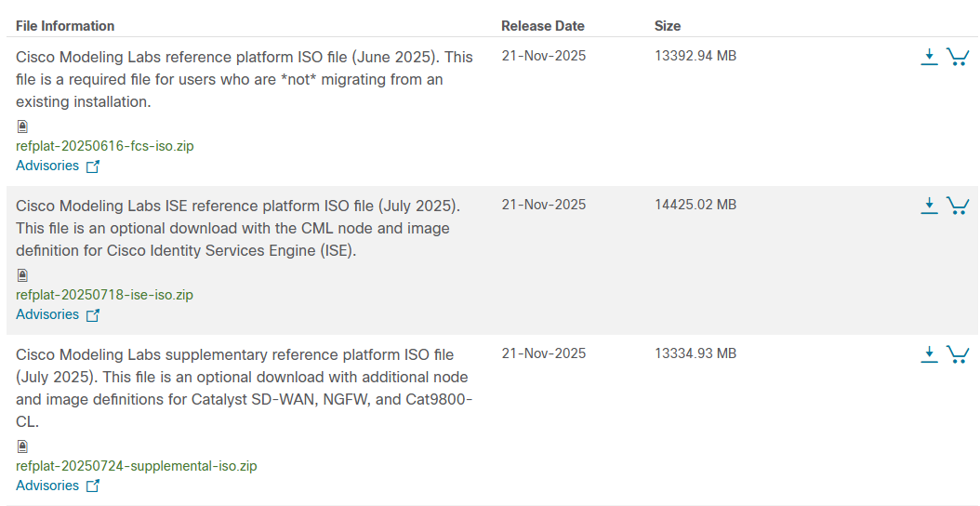Click the file icon above refplat-20250718-ise-iso.zip
980x506 pixels.
pyautogui.click(x=22, y=275)
